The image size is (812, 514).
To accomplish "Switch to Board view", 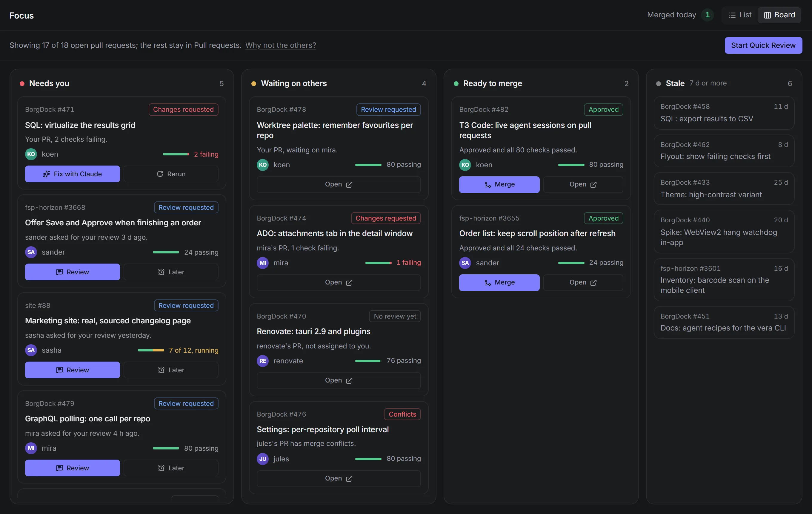I will 779,15.
